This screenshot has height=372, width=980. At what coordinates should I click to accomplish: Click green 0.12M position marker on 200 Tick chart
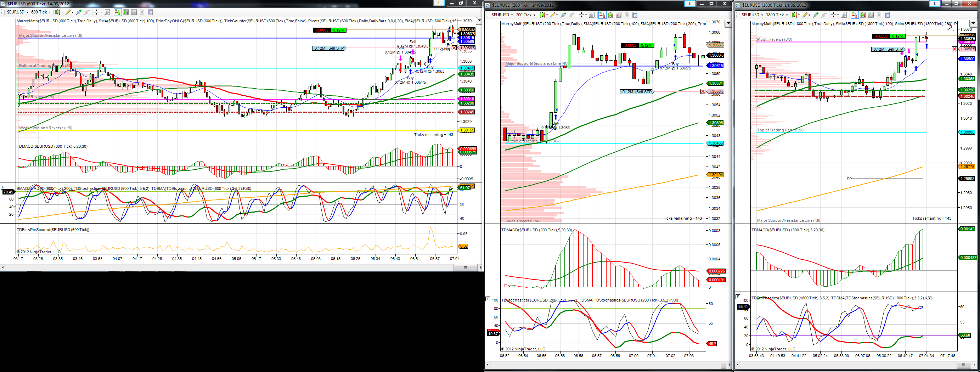[x=646, y=46]
